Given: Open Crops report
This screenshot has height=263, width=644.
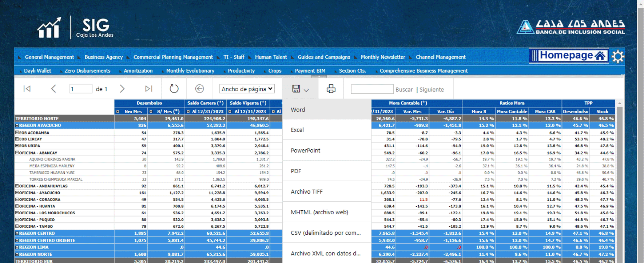Looking at the screenshot, I should click(275, 71).
